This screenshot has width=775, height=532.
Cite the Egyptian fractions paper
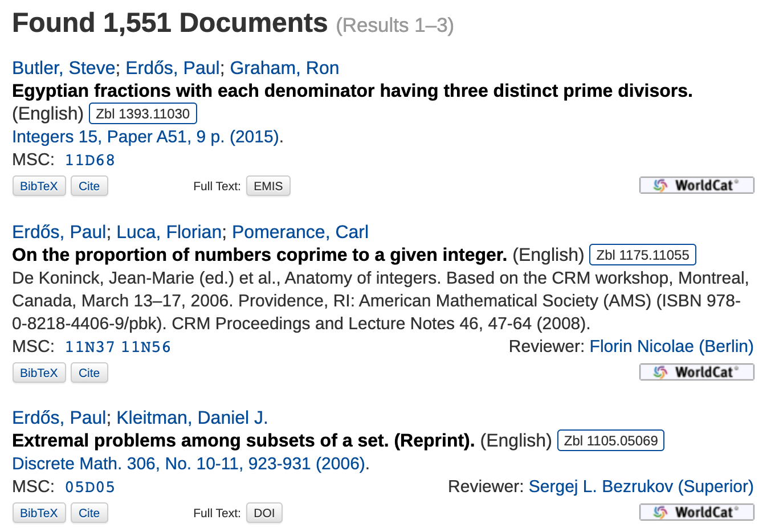(x=89, y=186)
